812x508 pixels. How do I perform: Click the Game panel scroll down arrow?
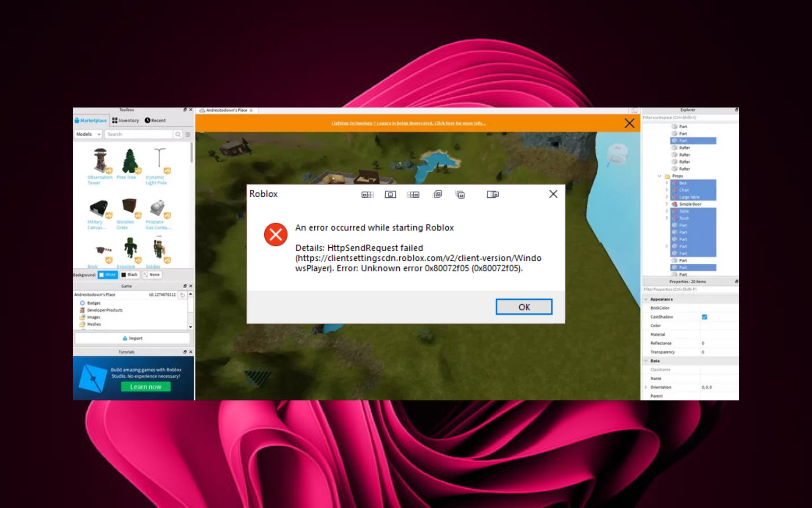[191, 327]
